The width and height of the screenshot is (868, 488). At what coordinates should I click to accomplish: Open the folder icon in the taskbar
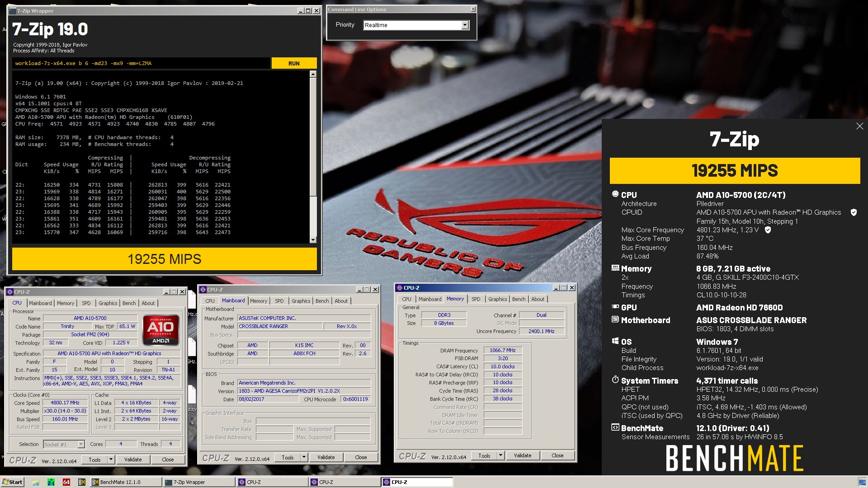click(35, 482)
